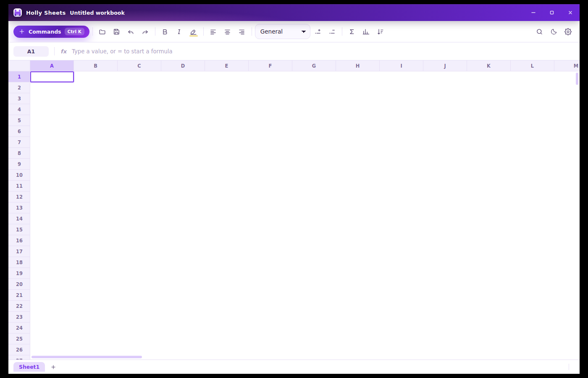Select column H header
The height and width of the screenshot is (378, 588).
coord(358,66)
